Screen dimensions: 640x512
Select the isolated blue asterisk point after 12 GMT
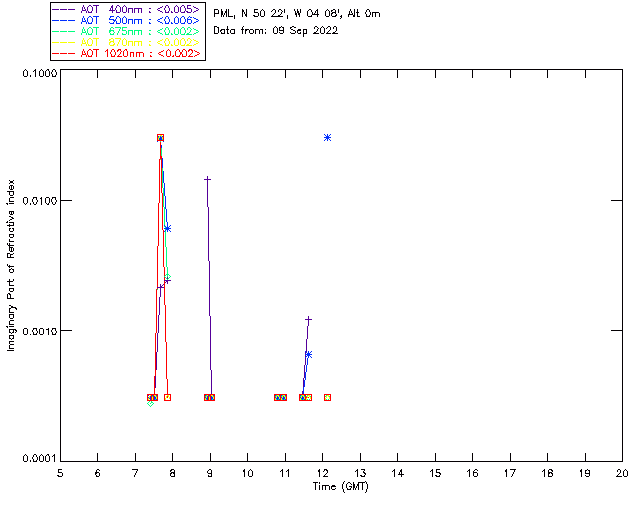[x=327, y=138]
